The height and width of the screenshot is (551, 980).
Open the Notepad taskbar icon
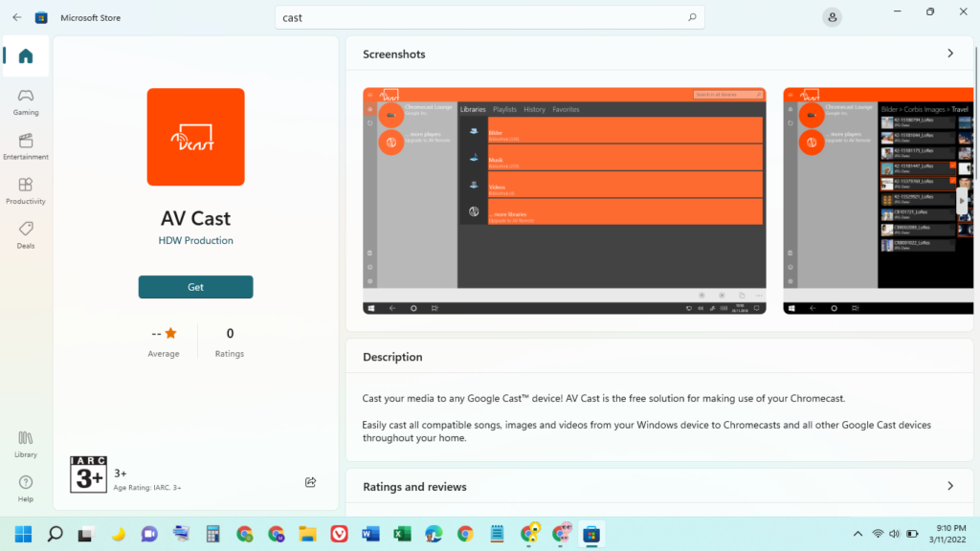[x=497, y=534]
